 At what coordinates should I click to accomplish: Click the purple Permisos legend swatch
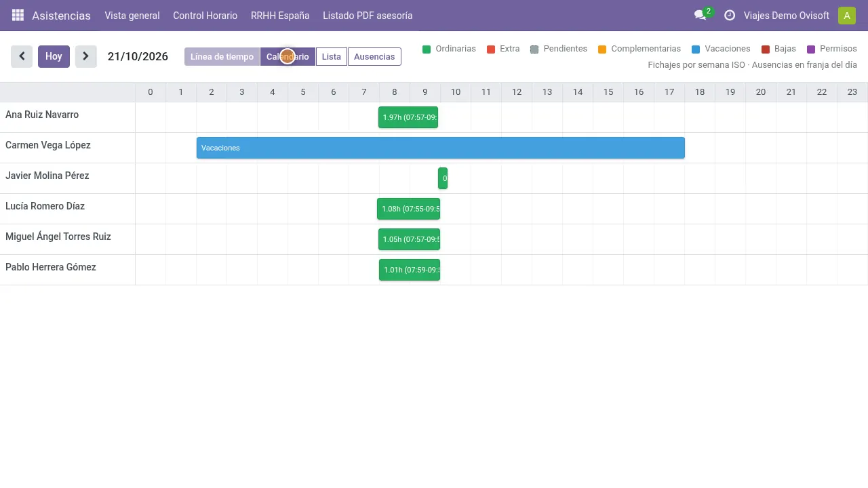[811, 49]
